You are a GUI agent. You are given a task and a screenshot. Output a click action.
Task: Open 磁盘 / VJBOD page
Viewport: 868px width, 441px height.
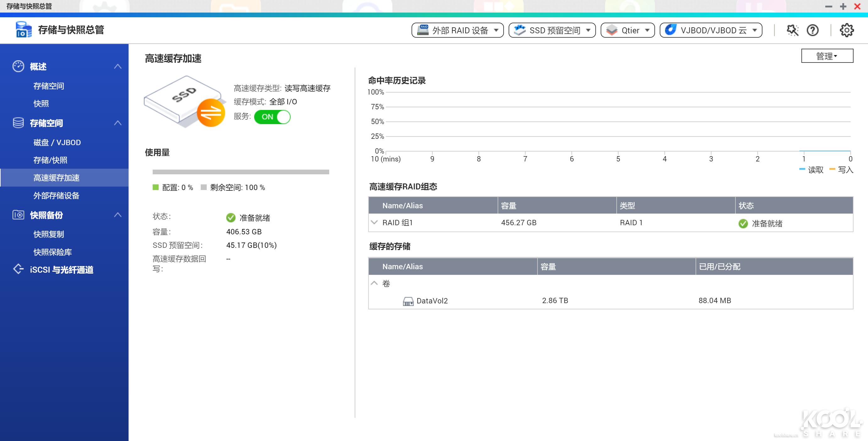pyautogui.click(x=57, y=142)
